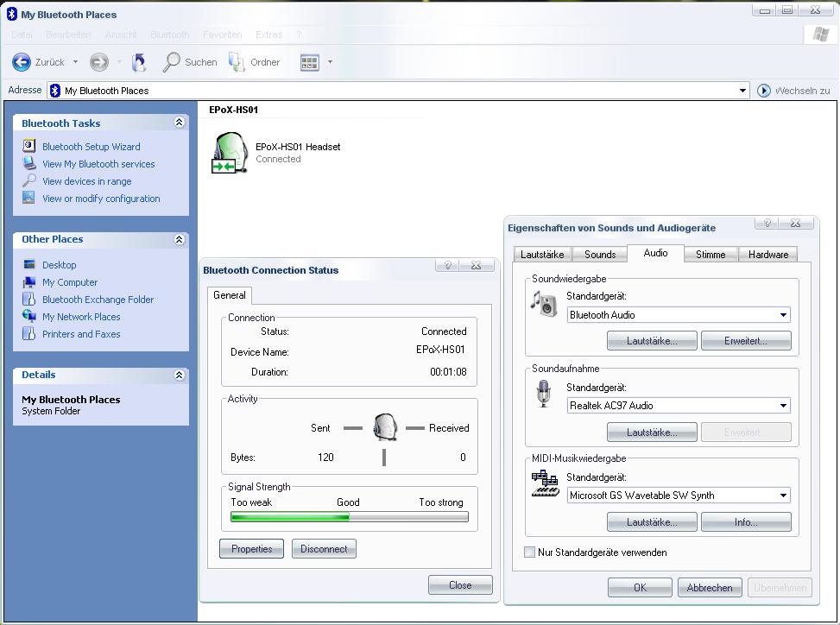Click Bluetooth Exchange Folder icon

29,299
